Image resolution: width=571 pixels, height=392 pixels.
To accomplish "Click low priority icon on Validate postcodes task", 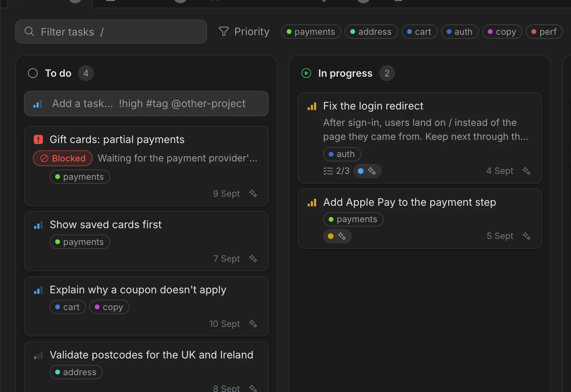I will point(38,355).
